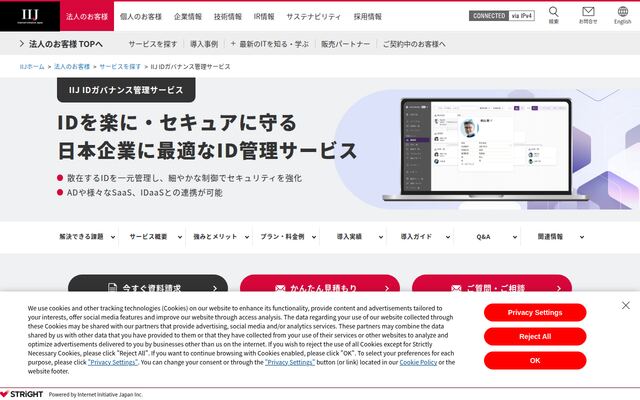Open 採用情報 menu
This screenshot has height=400, width=640.
click(x=367, y=17)
